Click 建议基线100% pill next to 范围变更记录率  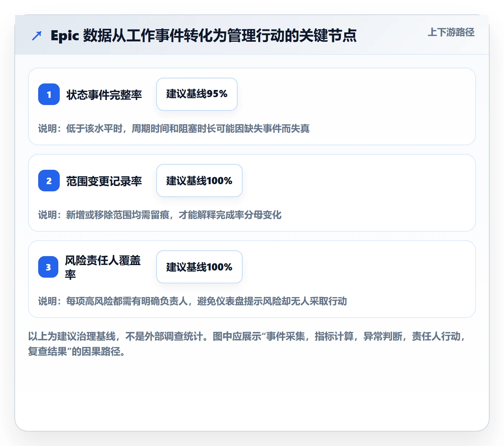199,181
